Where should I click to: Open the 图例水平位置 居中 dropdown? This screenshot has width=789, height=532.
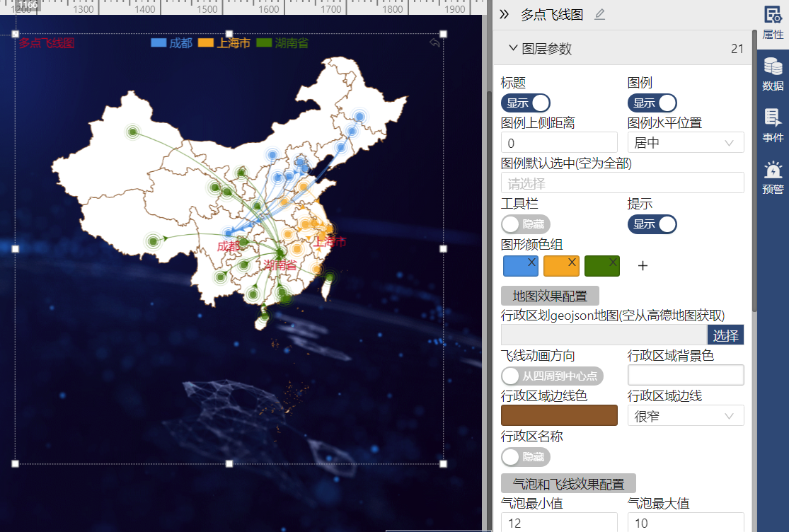click(685, 142)
